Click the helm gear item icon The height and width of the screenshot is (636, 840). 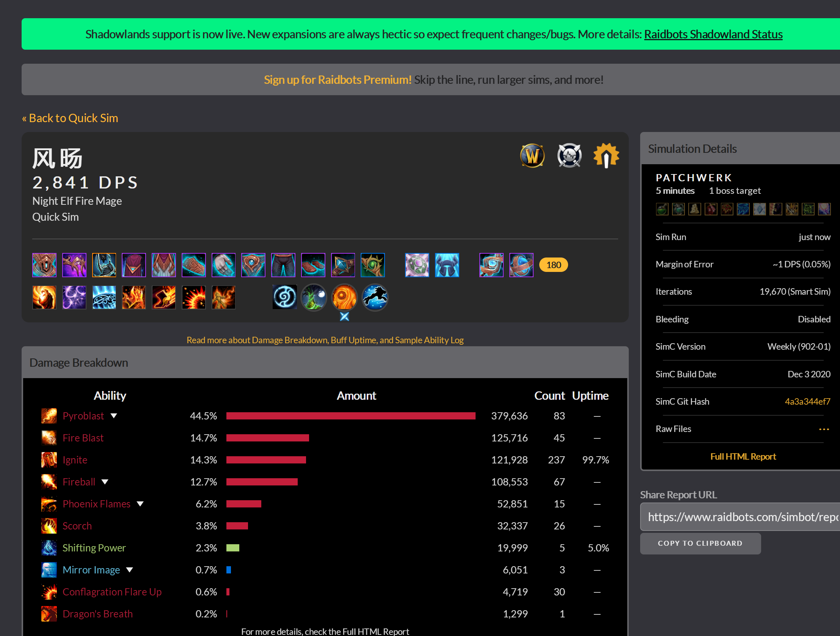pyautogui.click(x=44, y=265)
